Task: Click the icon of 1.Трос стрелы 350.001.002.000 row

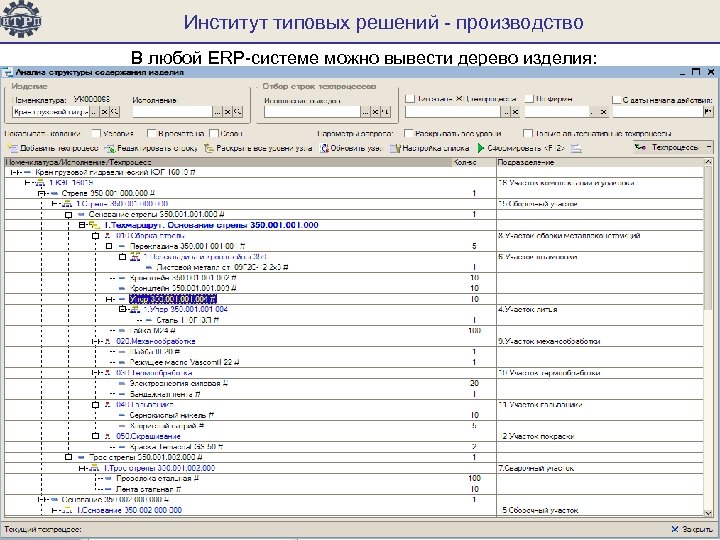Action: [94, 468]
